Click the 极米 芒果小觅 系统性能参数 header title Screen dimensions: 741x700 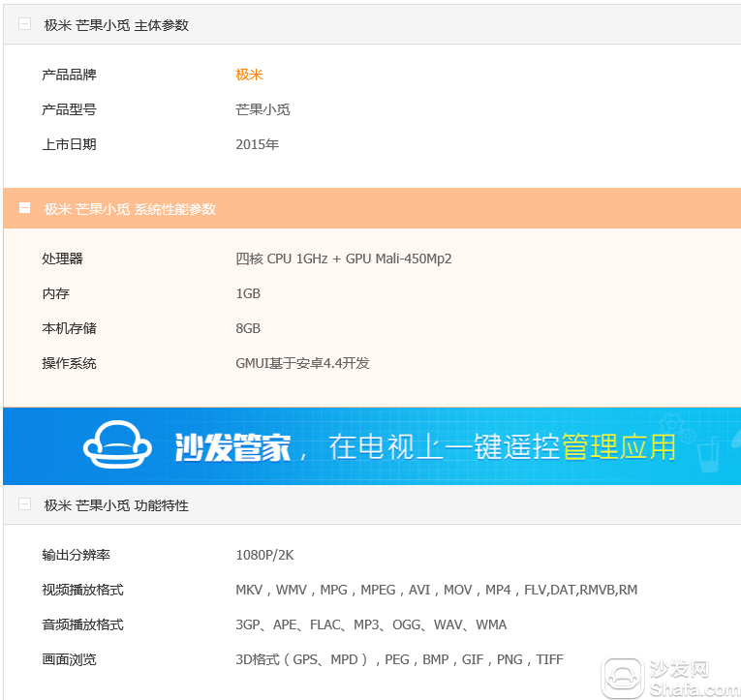coord(130,209)
